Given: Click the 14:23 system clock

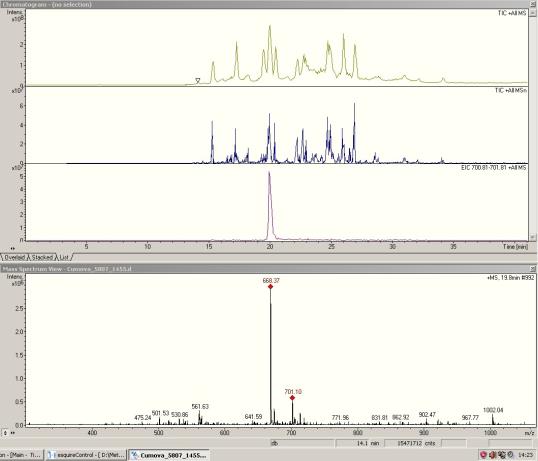Looking at the screenshot, I should click(x=525, y=455).
